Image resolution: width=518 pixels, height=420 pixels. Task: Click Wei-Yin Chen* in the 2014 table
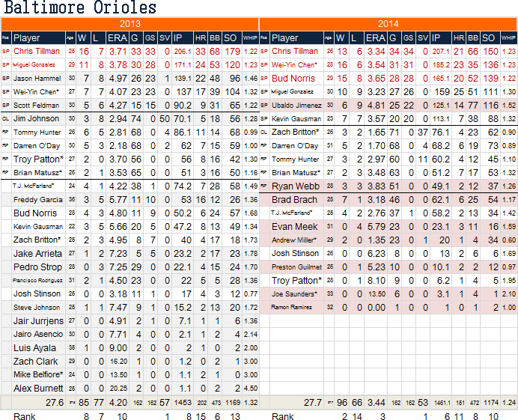(294, 65)
